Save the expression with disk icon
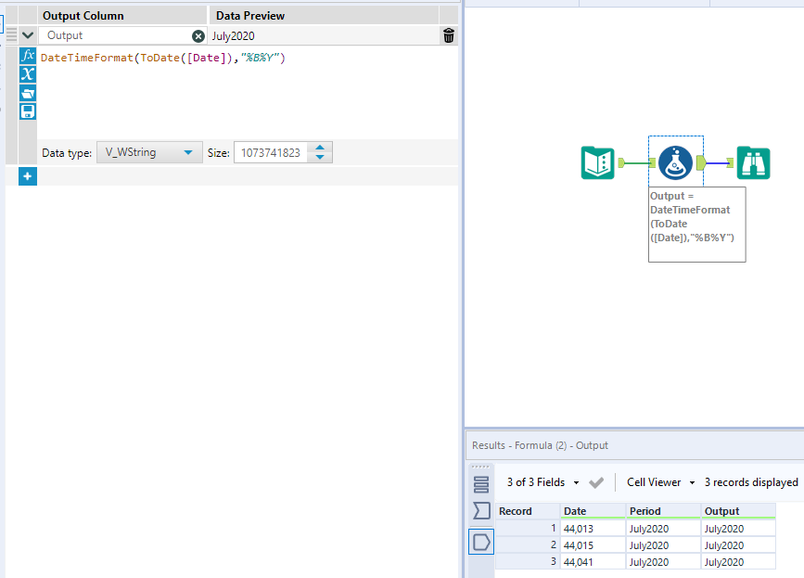The height and width of the screenshot is (578, 804). 28,111
